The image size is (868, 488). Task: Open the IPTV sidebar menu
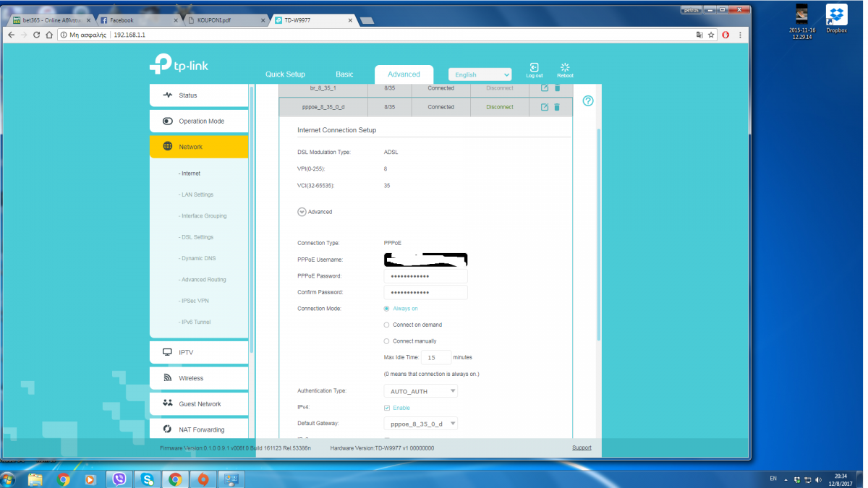(199, 352)
